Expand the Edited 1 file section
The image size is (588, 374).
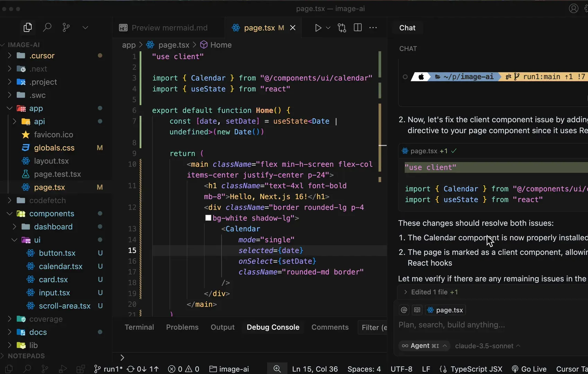(431, 292)
